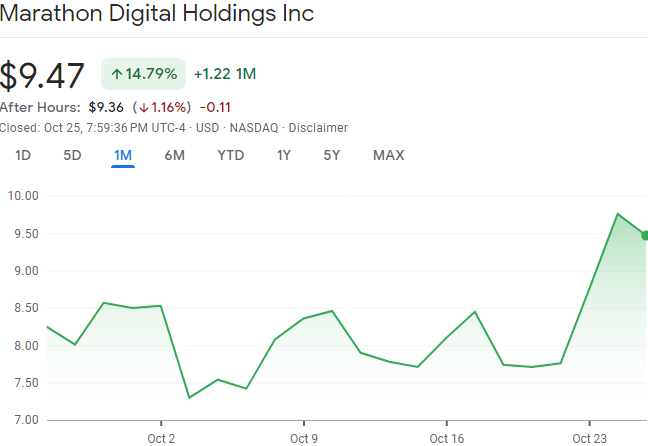Viewport: 648px width, 446px height.
Task: Show the 6M price chart
Action: point(175,155)
